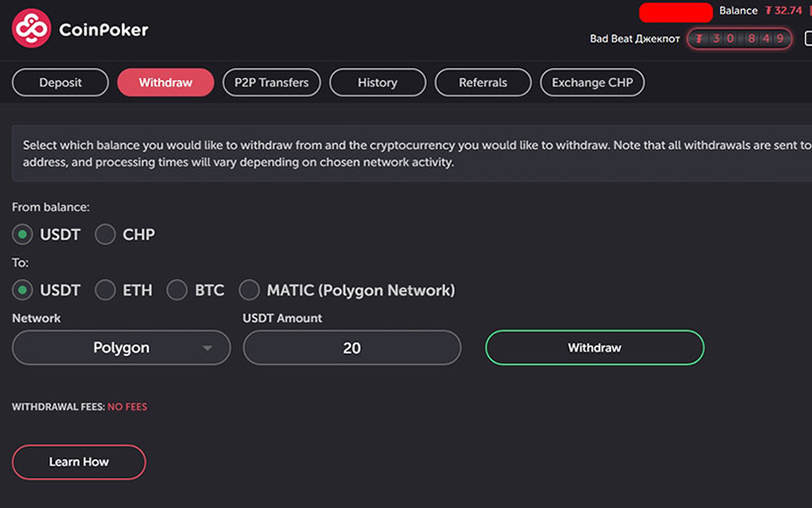Click the Polygon dropdown arrow
812x508 pixels.
click(x=208, y=348)
